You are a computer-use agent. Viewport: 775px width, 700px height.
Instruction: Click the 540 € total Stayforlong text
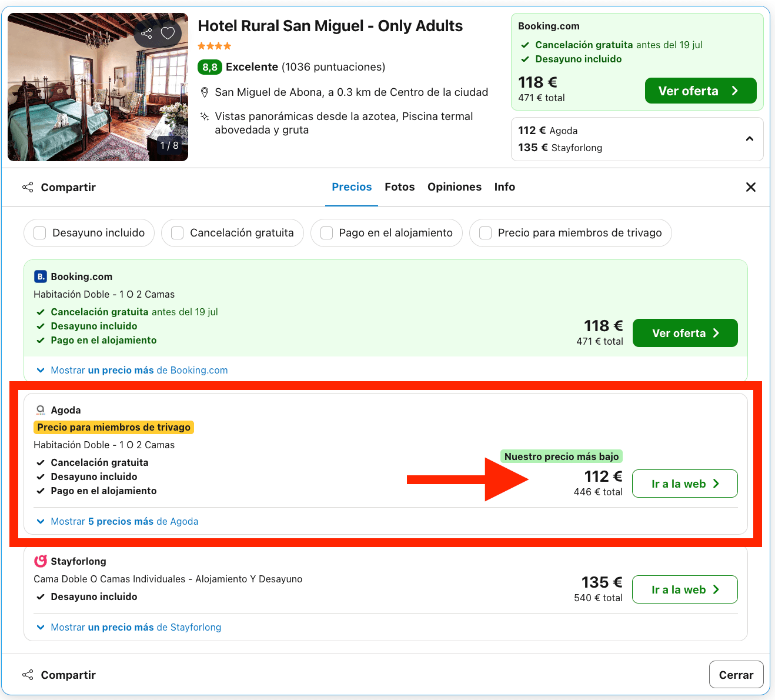(x=598, y=598)
